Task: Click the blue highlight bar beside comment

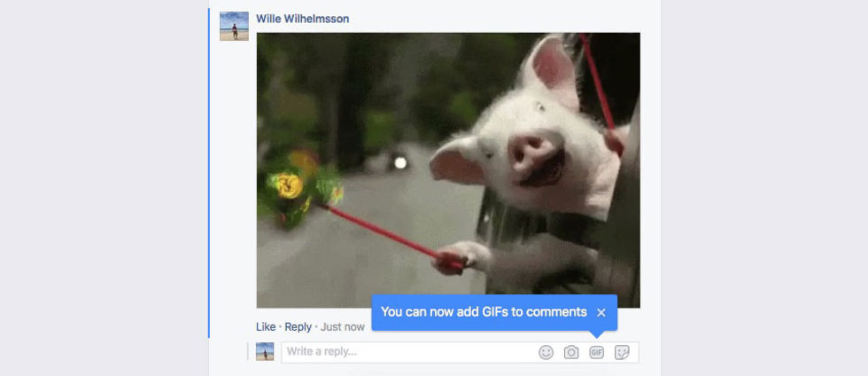Action: point(209,172)
